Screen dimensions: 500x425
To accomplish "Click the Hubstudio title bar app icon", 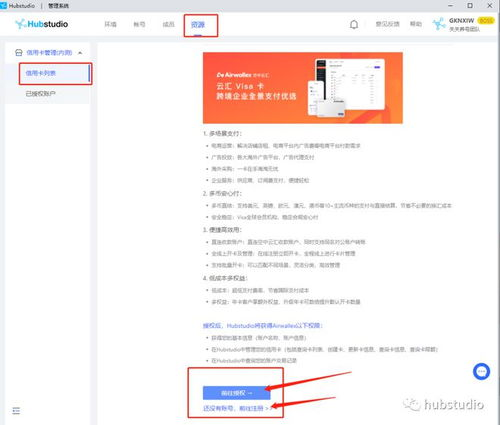I will tap(3, 5).
